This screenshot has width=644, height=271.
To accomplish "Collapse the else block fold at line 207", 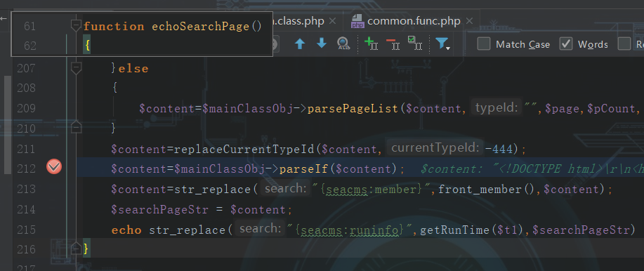I will pyautogui.click(x=77, y=67).
